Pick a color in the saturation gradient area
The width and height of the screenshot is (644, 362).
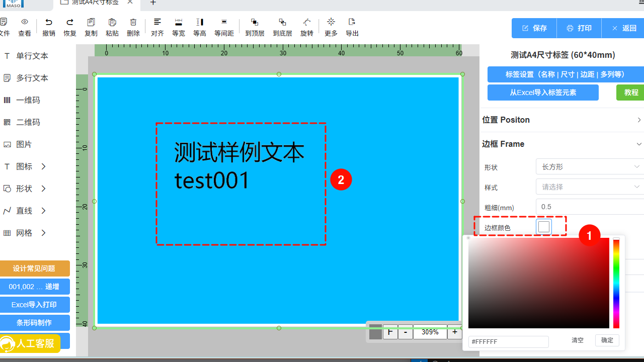[539, 283]
